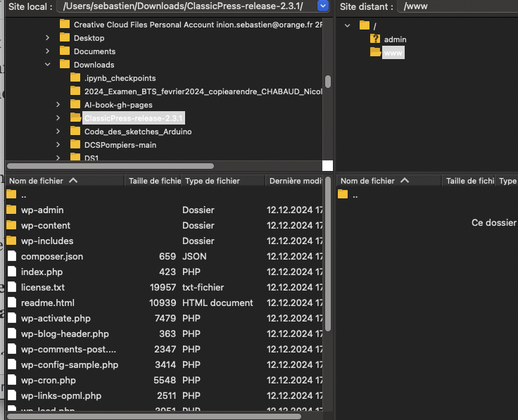
Task: Select the DCSPompiers-main folder in tree
Action: (120, 145)
